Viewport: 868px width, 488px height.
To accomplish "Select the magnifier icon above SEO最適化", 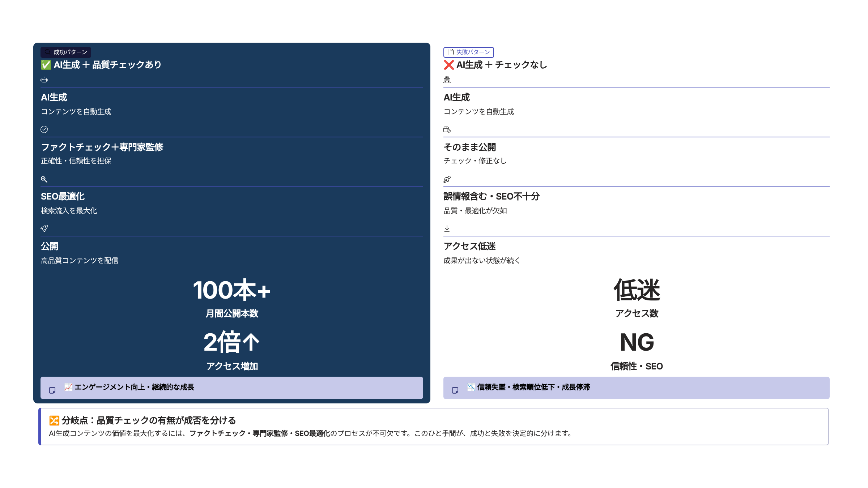I will coord(44,179).
